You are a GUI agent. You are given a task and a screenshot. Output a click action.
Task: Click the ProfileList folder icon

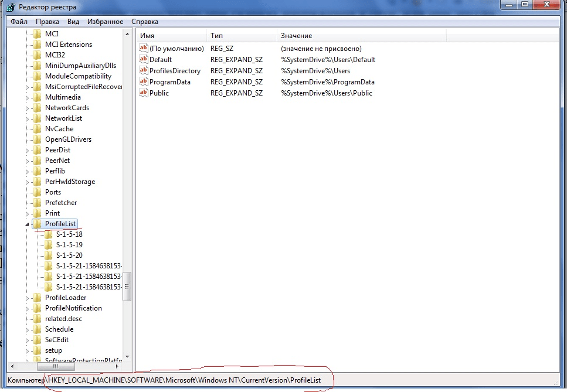coord(38,224)
